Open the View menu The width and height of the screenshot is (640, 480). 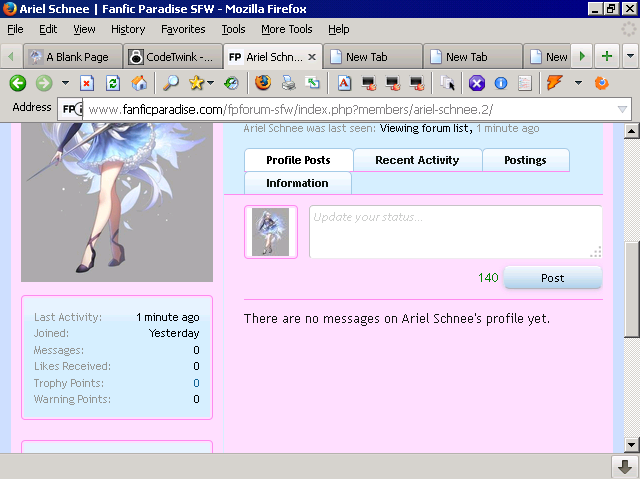tap(84, 29)
